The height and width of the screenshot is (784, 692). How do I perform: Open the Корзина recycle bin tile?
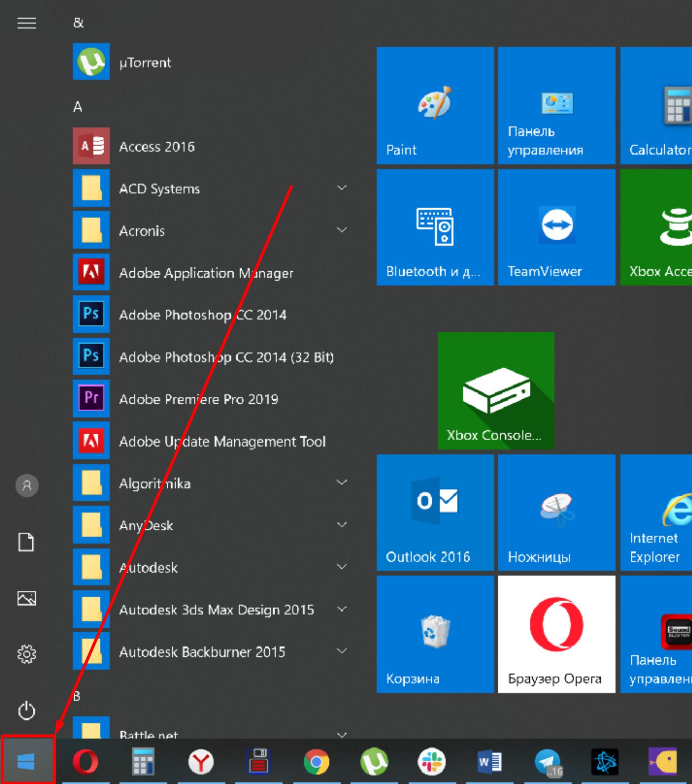pos(435,634)
